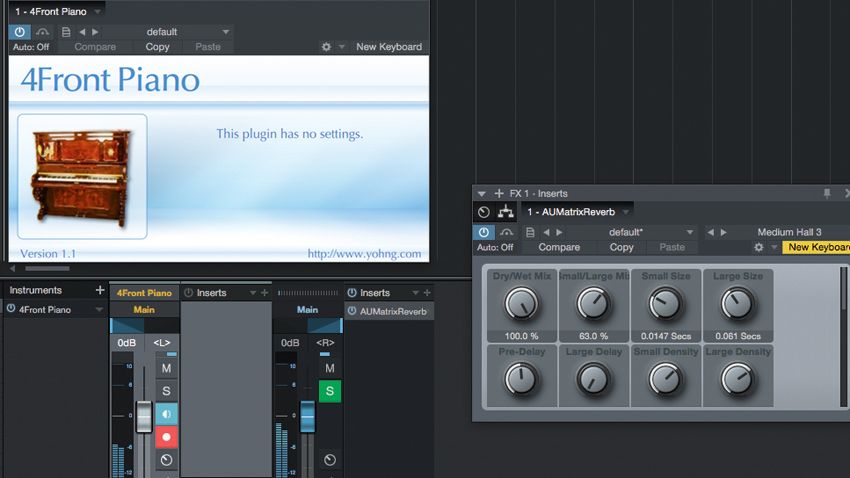The image size is (850, 478).
Task: Add new instrument with Instruments plus icon
Action: (x=100, y=290)
